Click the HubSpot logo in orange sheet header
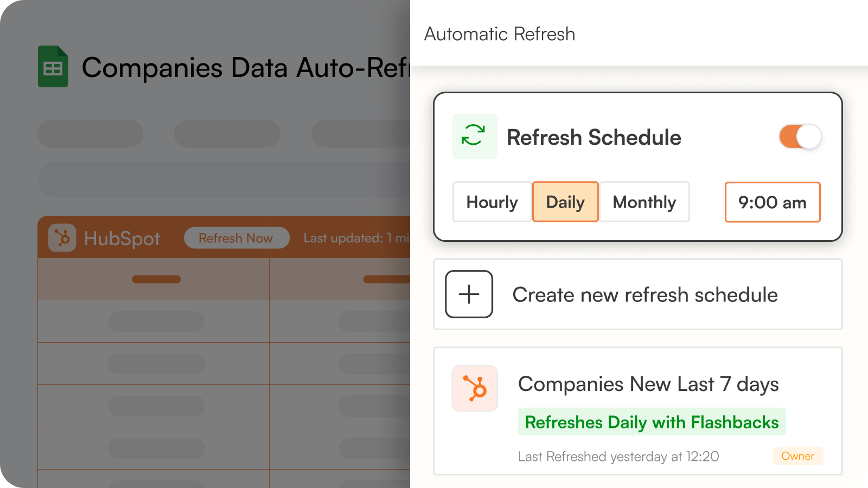Viewport: 868px width, 488px height. point(62,238)
